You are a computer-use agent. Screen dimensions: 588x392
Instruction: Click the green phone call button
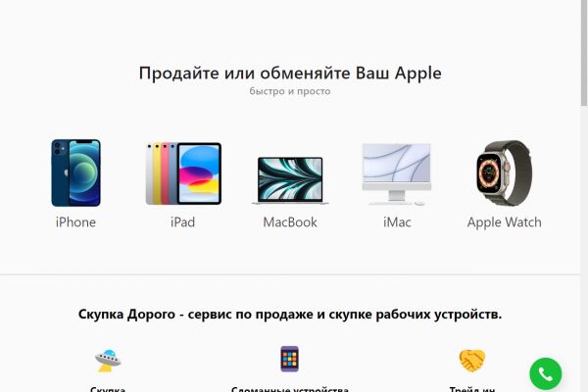(x=545, y=373)
